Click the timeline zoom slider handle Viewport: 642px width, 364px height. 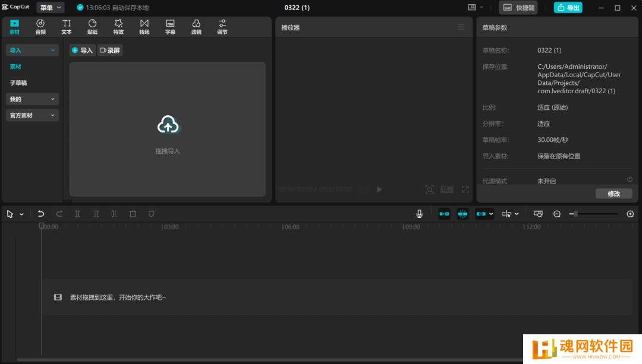coord(575,214)
